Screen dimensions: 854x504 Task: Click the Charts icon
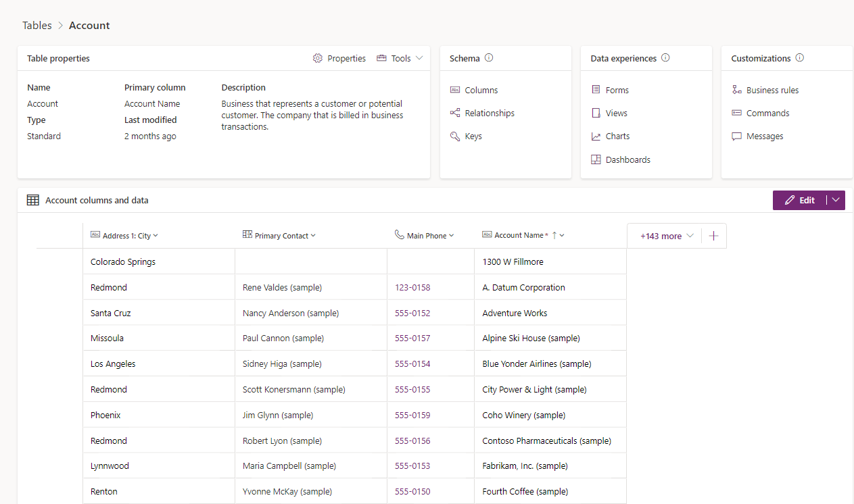[596, 136]
